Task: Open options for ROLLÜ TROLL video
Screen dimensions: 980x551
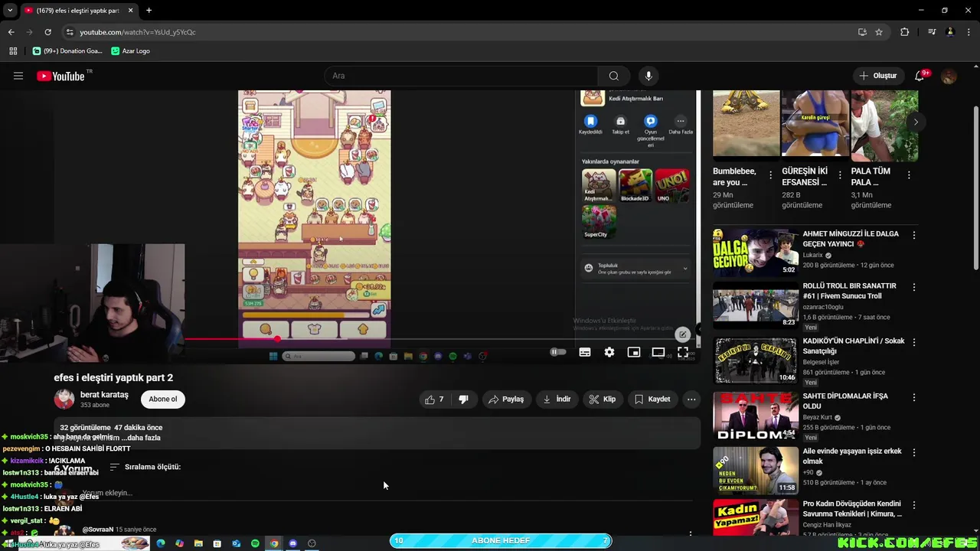Action: [914, 287]
